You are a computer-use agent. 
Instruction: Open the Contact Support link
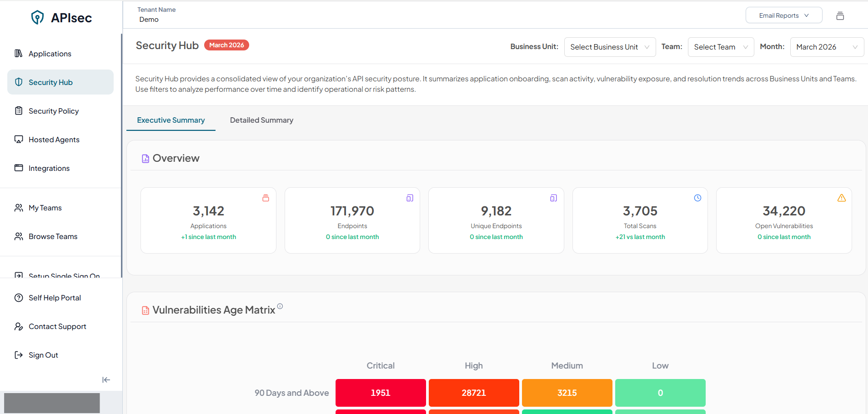point(57,327)
